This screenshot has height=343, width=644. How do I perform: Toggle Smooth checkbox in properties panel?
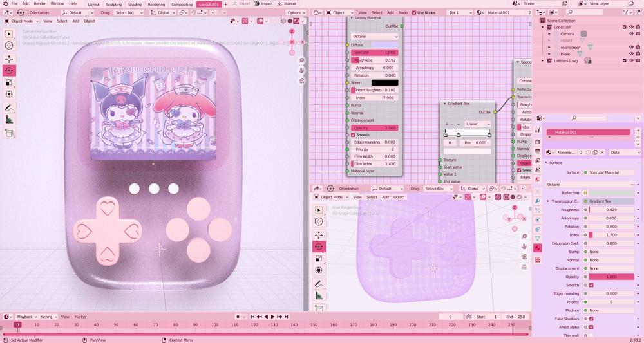[x=591, y=285]
